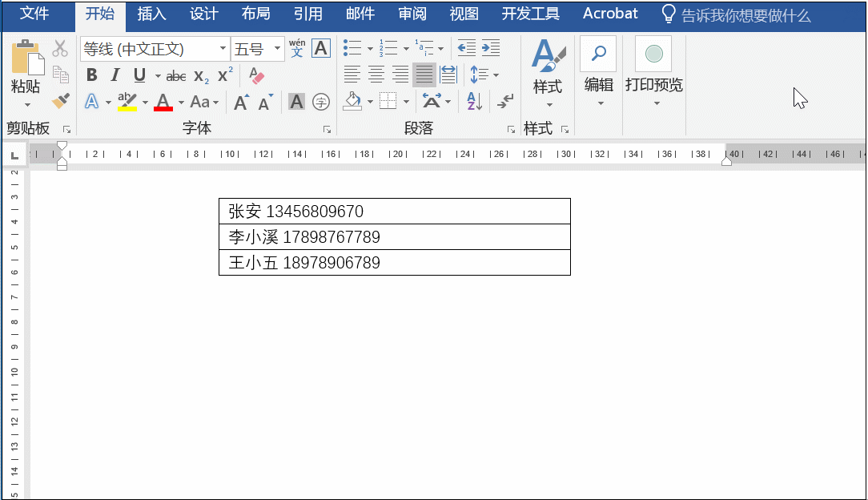
Task: Click the sort (排序) A-Z icon
Action: (x=473, y=100)
